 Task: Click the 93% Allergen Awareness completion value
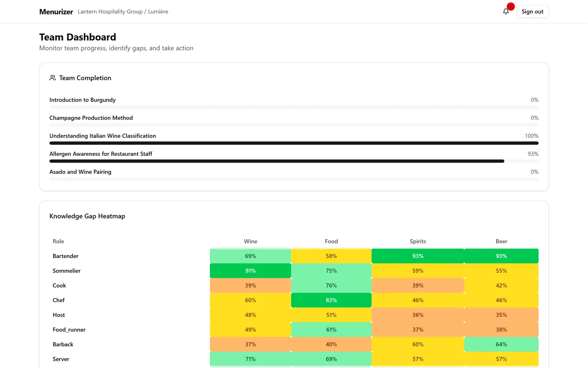533,154
